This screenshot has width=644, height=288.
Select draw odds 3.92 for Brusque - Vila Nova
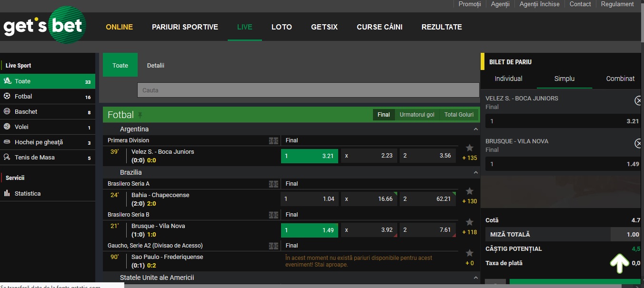click(x=369, y=230)
